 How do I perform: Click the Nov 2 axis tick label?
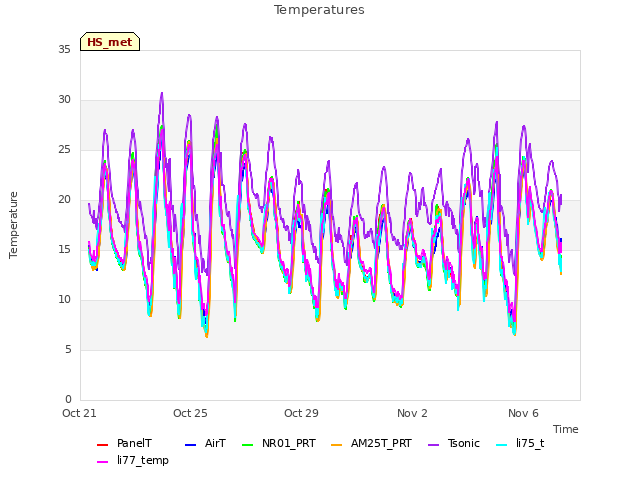pos(412,413)
